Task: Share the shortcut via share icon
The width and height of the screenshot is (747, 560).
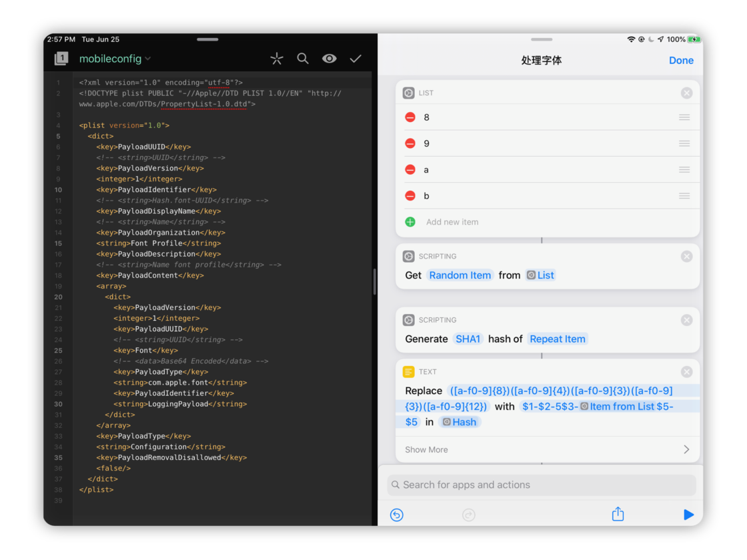Action: [618, 514]
